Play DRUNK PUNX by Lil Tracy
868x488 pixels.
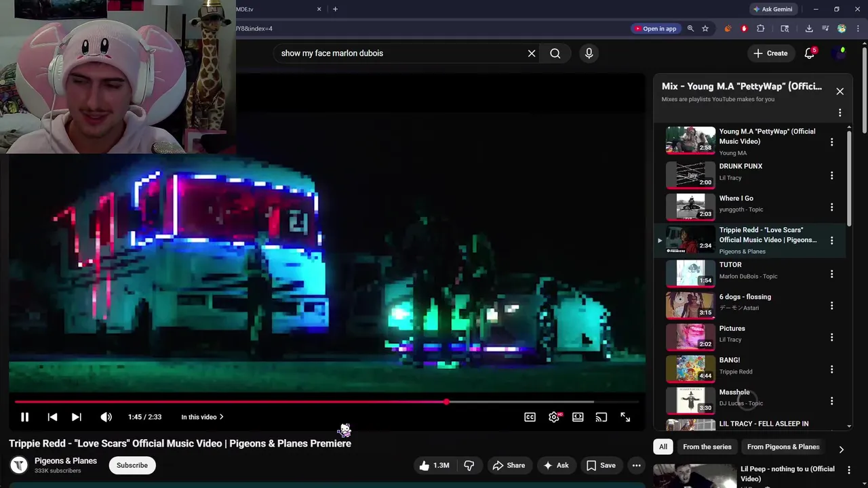click(749, 175)
